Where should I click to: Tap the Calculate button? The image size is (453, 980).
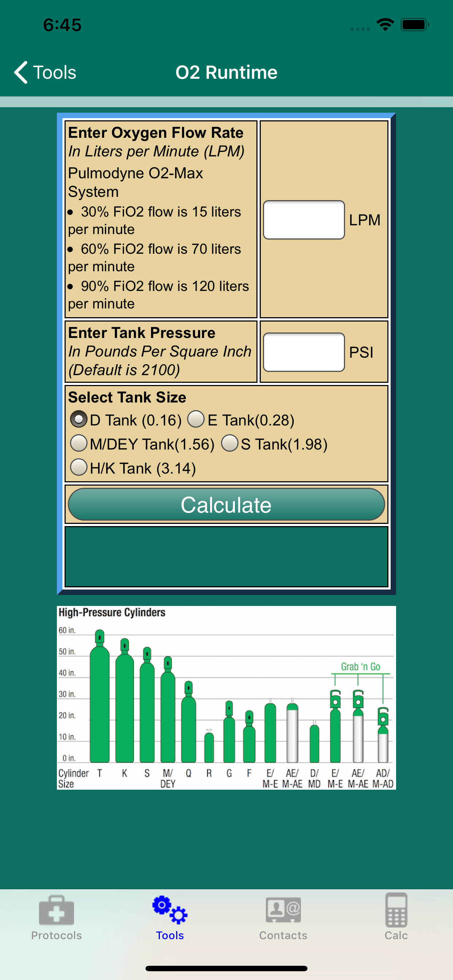(226, 505)
